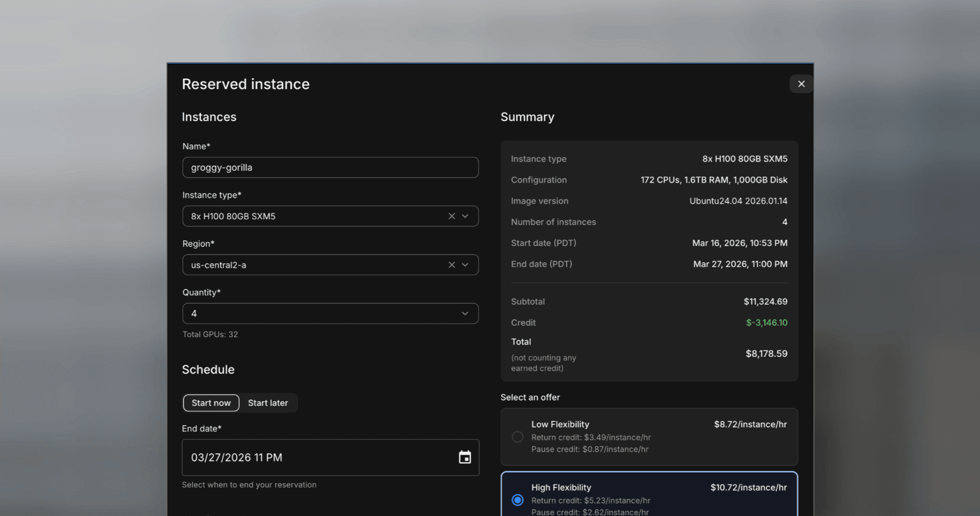This screenshot has width=980, height=516.
Task: Switch scheduling to Start later
Action: pyautogui.click(x=268, y=403)
